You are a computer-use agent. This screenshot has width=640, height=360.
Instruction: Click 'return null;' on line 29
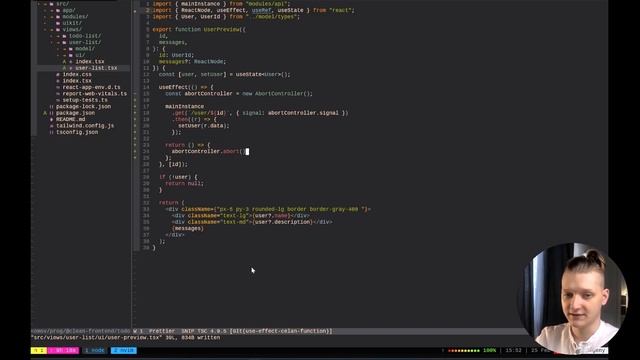tap(184, 183)
